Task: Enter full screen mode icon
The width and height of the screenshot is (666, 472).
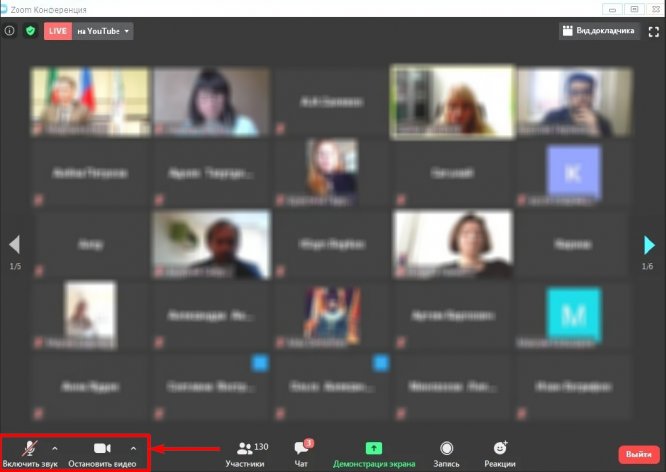Action: point(654,31)
